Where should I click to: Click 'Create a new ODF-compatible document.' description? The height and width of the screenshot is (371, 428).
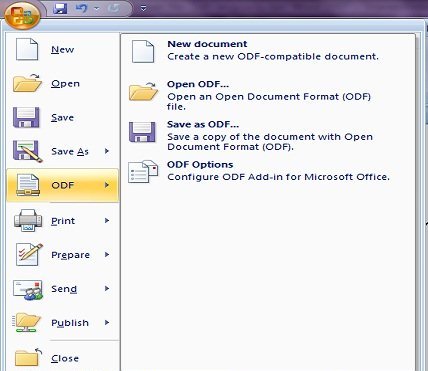[273, 57]
